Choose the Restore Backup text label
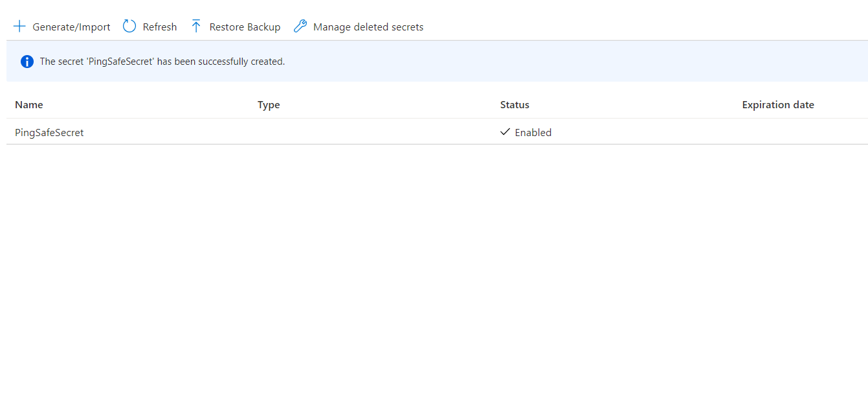The height and width of the screenshot is (416, 868). click(245, 27)
